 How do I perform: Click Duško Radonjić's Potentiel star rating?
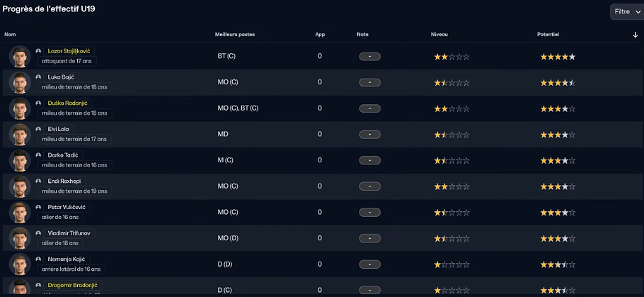click(558, 108)
